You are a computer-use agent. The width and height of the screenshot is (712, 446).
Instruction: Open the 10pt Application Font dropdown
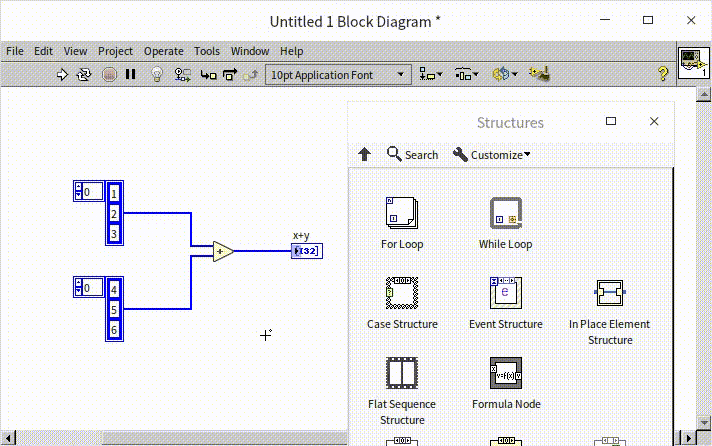pyautogui.click(x=337, y=74)
